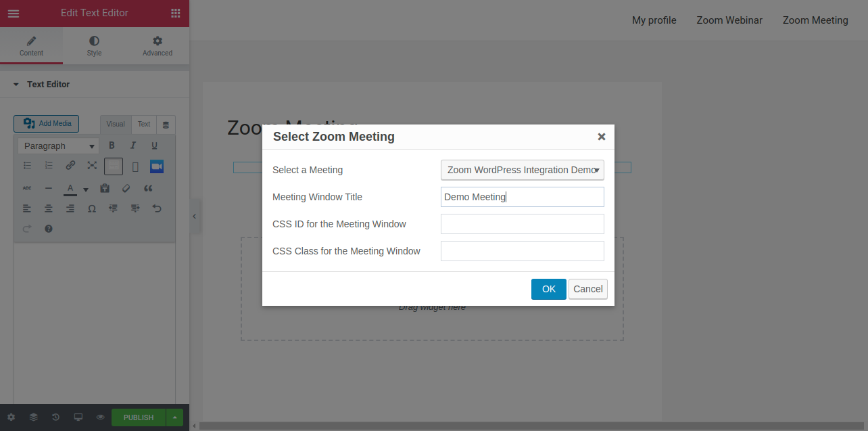The image size is (868, 431).
Task: Open page settings gear in footer
Action: pyautogui.click(x=11, y=417)
